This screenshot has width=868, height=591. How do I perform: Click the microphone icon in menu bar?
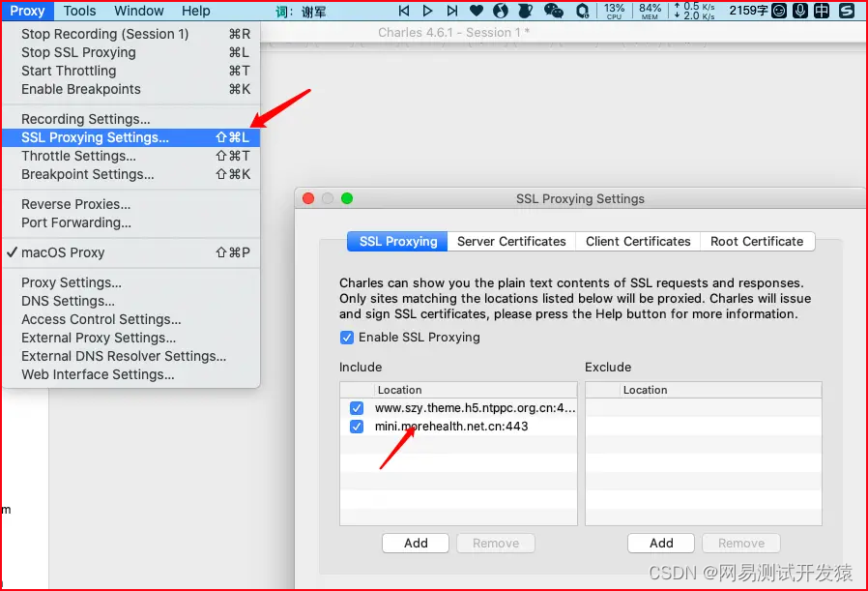pyautogui.click(x=800, y=11)
